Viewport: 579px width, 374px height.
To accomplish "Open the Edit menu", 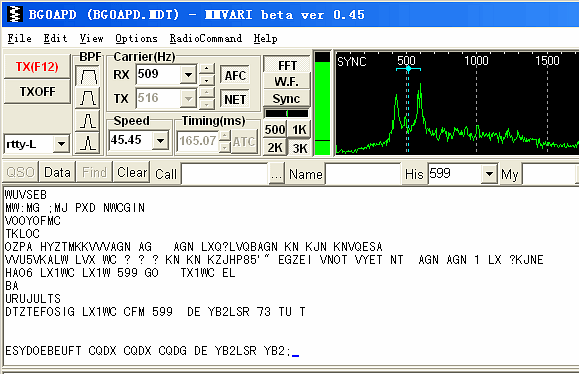I will [x=55, y=38].
